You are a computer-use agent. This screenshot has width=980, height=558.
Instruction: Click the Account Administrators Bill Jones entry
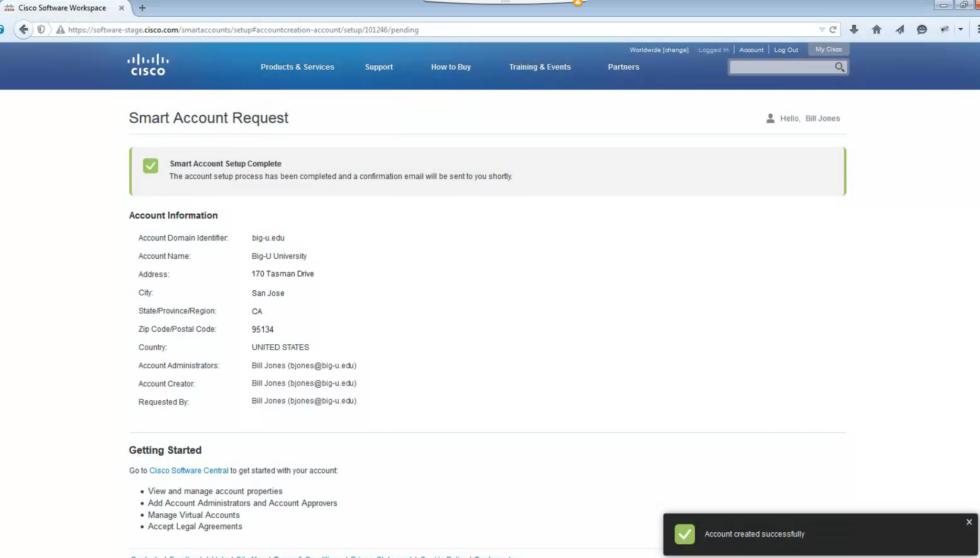(x=304, y=366)
